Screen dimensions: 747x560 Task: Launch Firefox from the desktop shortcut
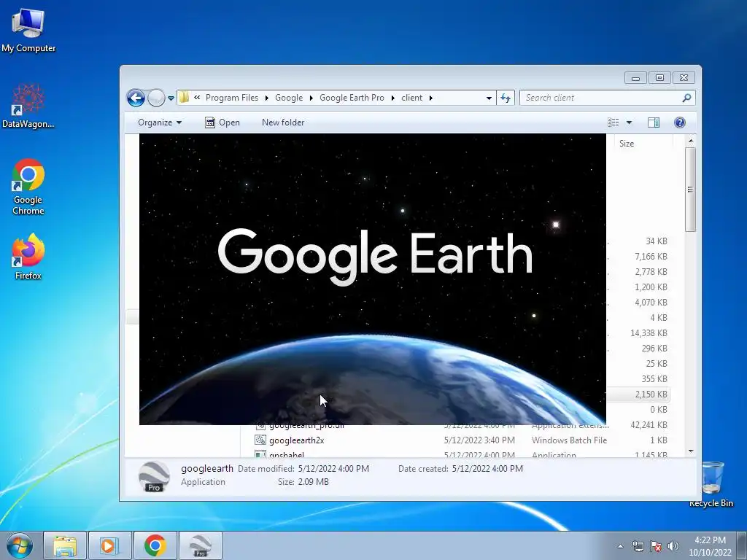tap(28, 256)
